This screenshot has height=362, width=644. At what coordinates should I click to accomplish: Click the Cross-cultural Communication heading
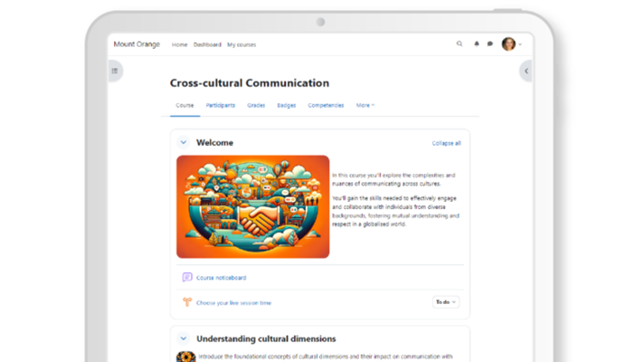[x=250, y=83]
